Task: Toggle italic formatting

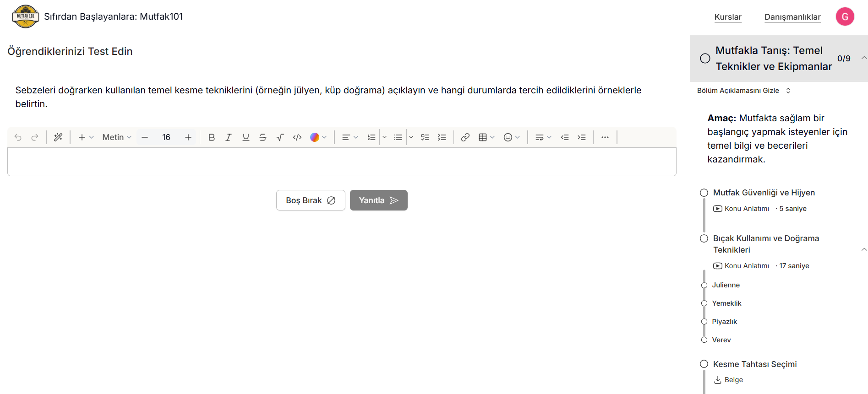Action: [229, 137]
